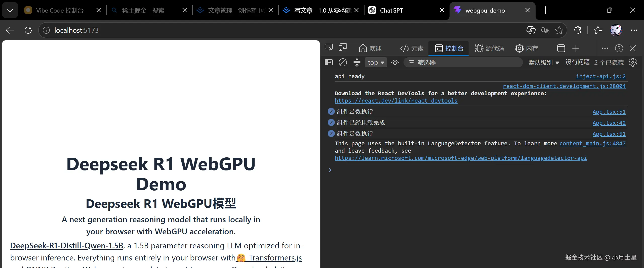Viewport: 644px width, 268px height.
Task: Close the 文章管理 browser tab
Action: point(271,10)
